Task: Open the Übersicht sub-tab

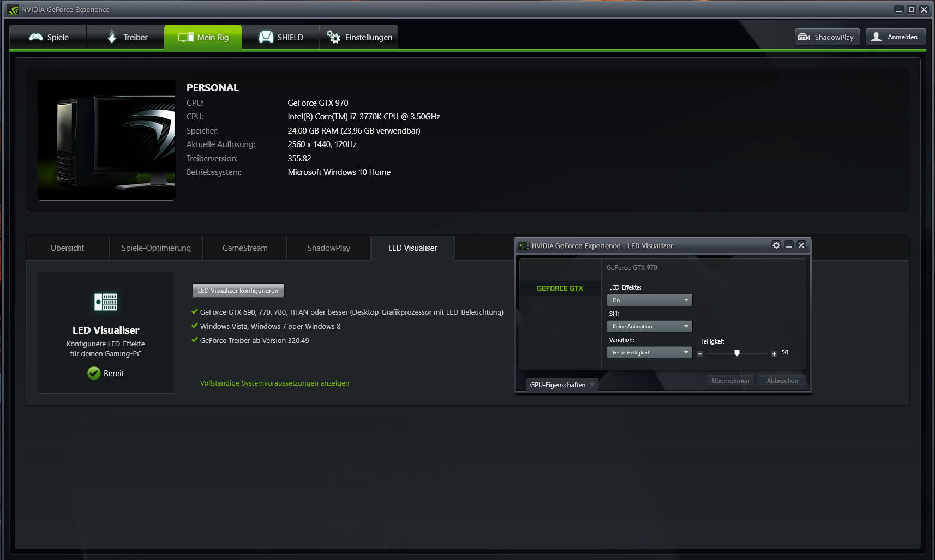Action: tap(68, 248)
